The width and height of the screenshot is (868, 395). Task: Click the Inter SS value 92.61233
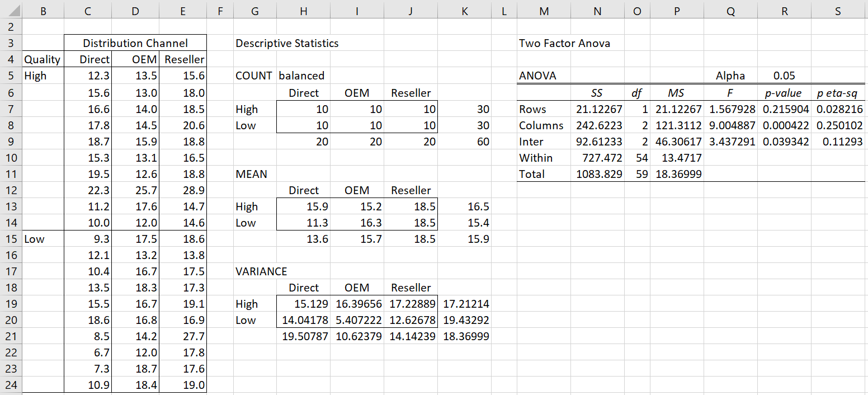[x=597, y=142]
